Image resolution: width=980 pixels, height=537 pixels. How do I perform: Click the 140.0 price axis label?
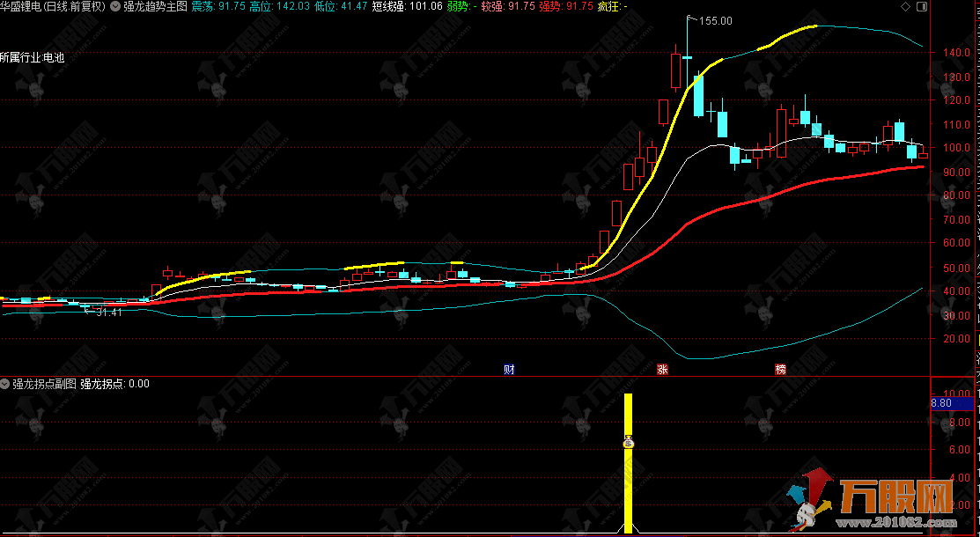954,53
